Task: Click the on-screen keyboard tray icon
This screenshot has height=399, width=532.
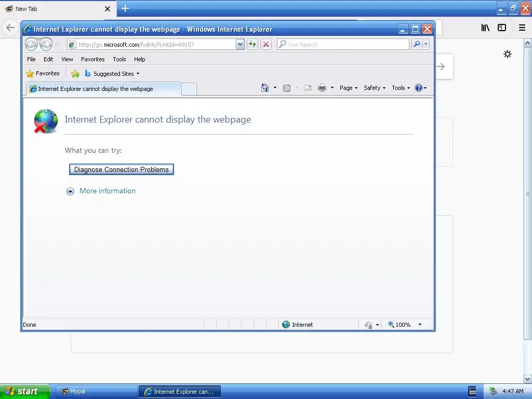Action: click(472, 391)
